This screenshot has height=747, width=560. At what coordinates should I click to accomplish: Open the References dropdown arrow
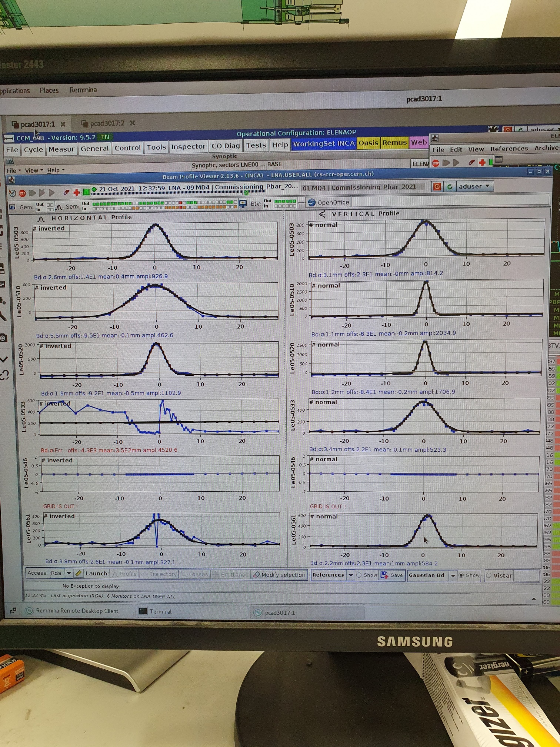click(350, 575)
